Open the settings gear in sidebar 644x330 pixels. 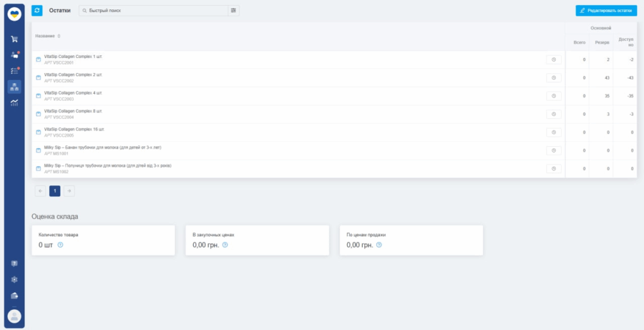(14, 279)
